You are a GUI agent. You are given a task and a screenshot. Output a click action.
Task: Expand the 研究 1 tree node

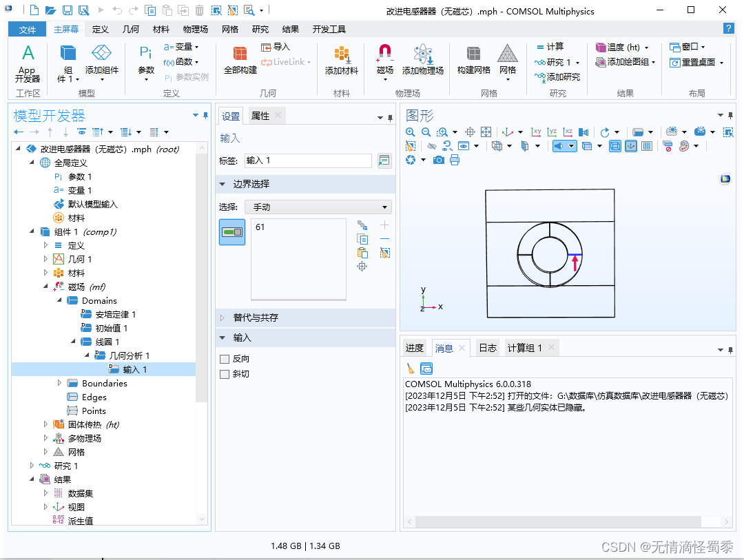coord(32,466)
